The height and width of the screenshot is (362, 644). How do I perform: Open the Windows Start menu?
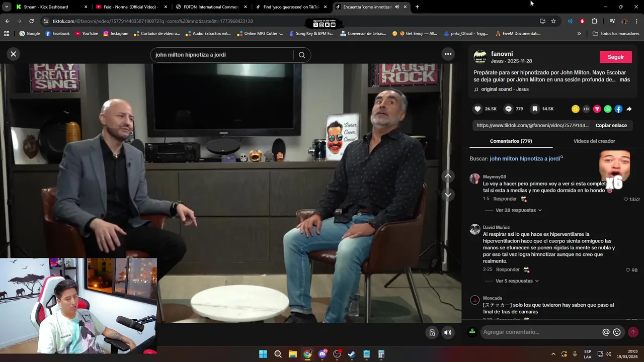tap(263, 354)
